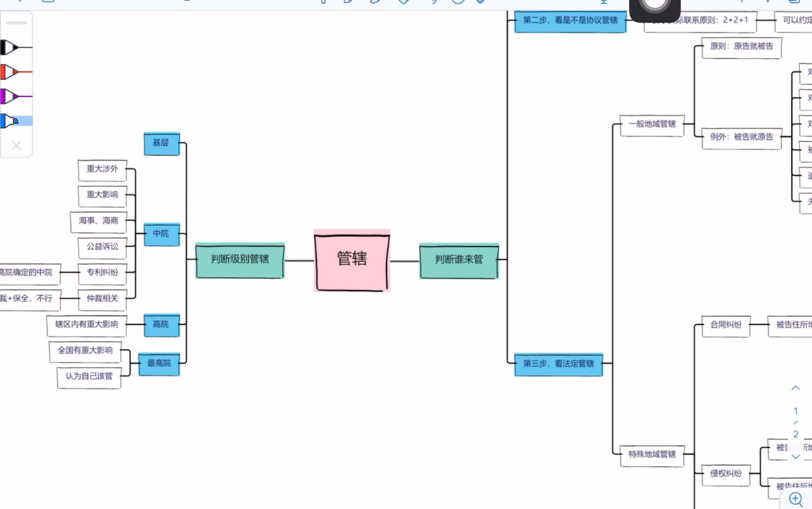Select the 第三步,看法定管辖 node
The height and width of the screenshot is (509, 812).
pos(559,364)
